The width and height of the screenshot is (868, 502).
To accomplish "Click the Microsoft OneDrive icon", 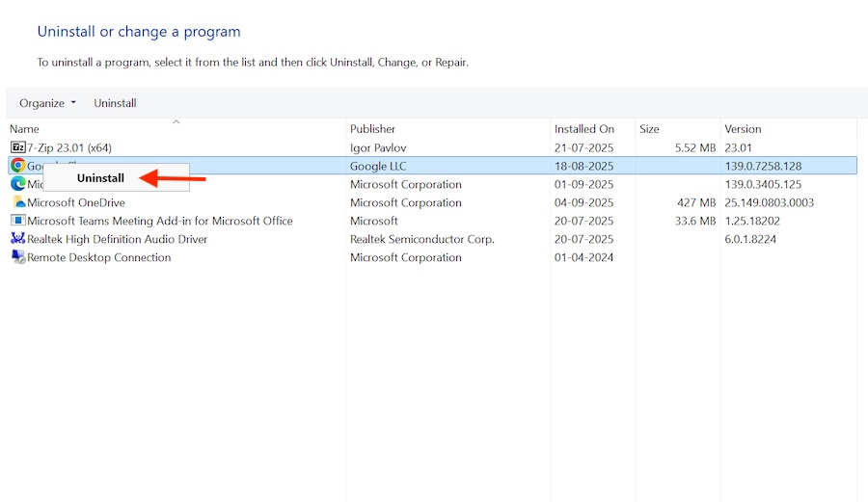I will 19,201.
